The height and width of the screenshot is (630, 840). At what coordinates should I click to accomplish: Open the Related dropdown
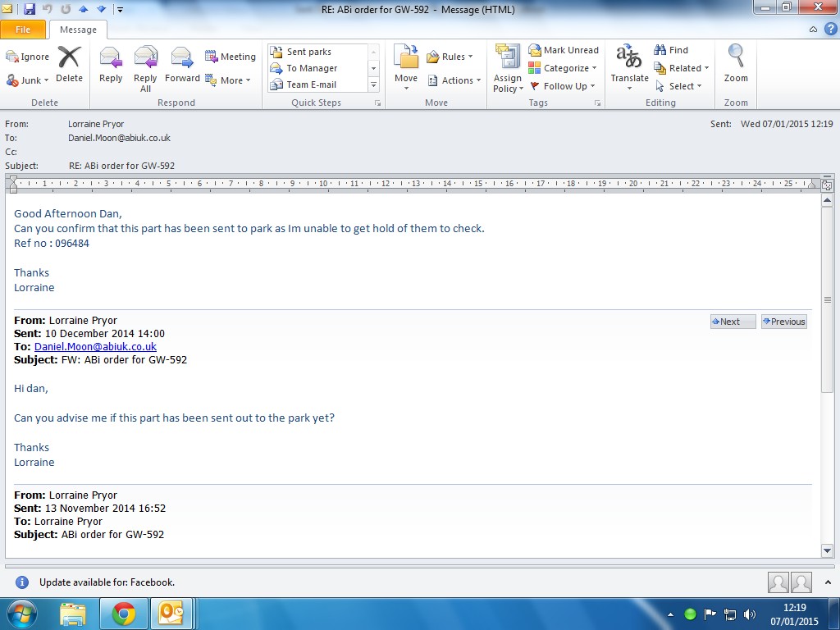[x=682, y=68]
